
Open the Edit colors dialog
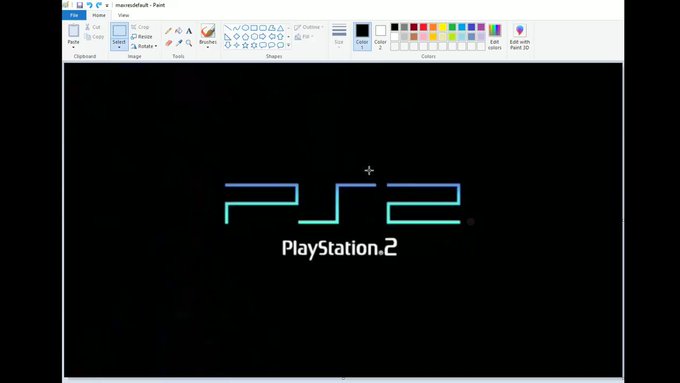(494, 37)
